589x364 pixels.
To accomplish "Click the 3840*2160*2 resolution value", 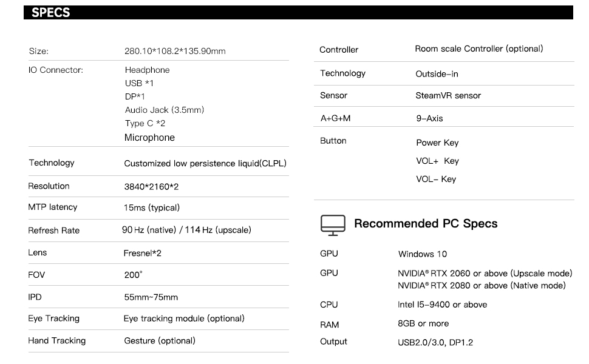I will (x=151, y=187).
